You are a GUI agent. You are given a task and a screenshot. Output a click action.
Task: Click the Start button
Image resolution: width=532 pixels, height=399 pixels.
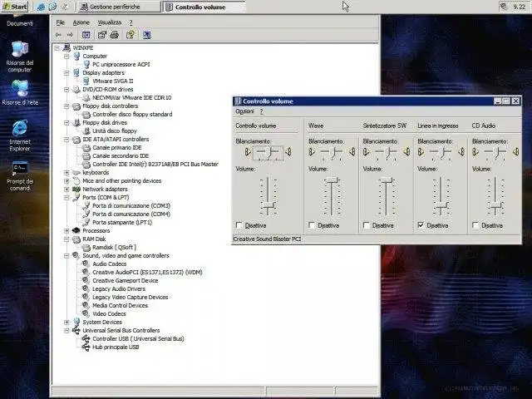tap(14, 6)
